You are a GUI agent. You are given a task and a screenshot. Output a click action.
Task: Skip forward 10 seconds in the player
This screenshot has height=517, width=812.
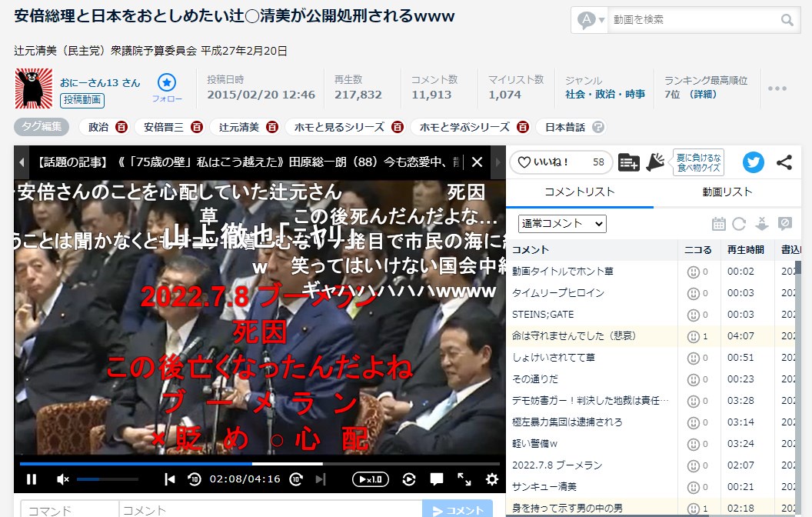295,479
